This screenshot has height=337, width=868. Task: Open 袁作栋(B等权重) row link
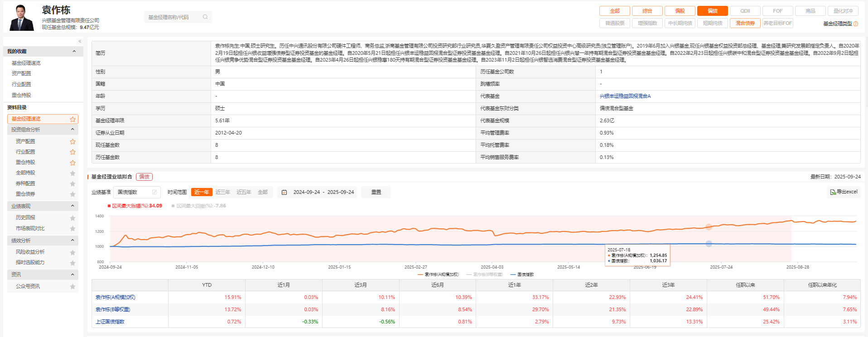tap(113, 309)
